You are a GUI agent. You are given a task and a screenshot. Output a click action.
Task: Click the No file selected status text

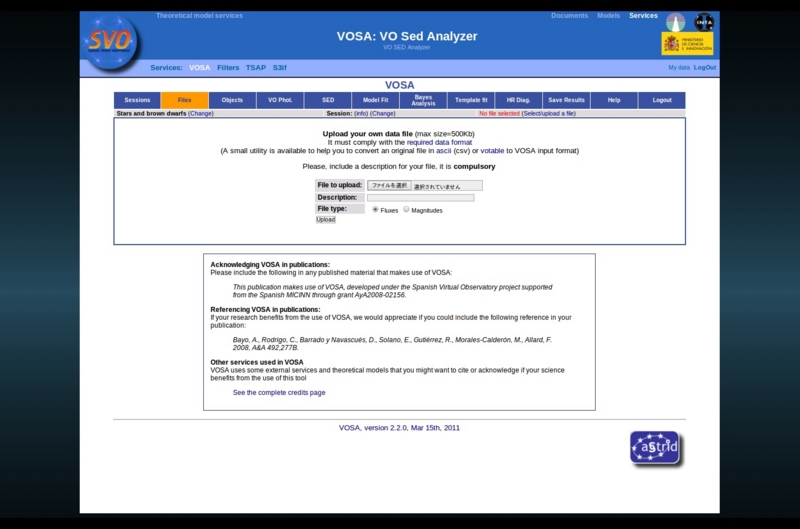click(x=499, y=114)
